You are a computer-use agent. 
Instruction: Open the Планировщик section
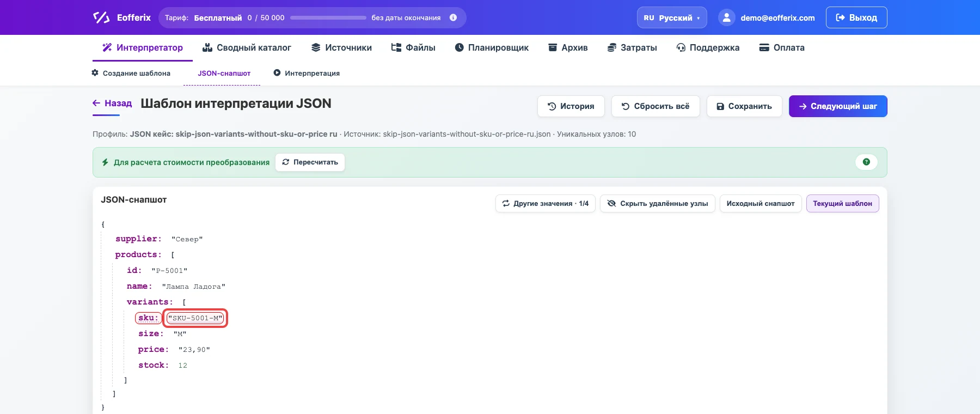point(492,48)
